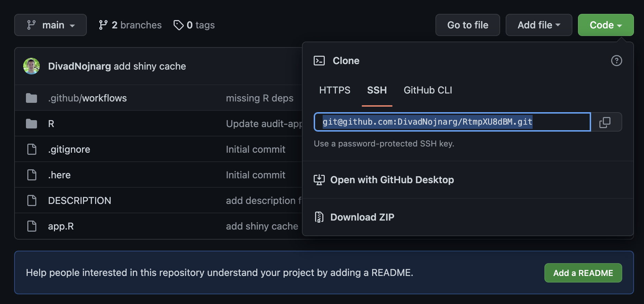Click the file icon for .here
Viewport: 644px width, 304px height.
point(32,175)
